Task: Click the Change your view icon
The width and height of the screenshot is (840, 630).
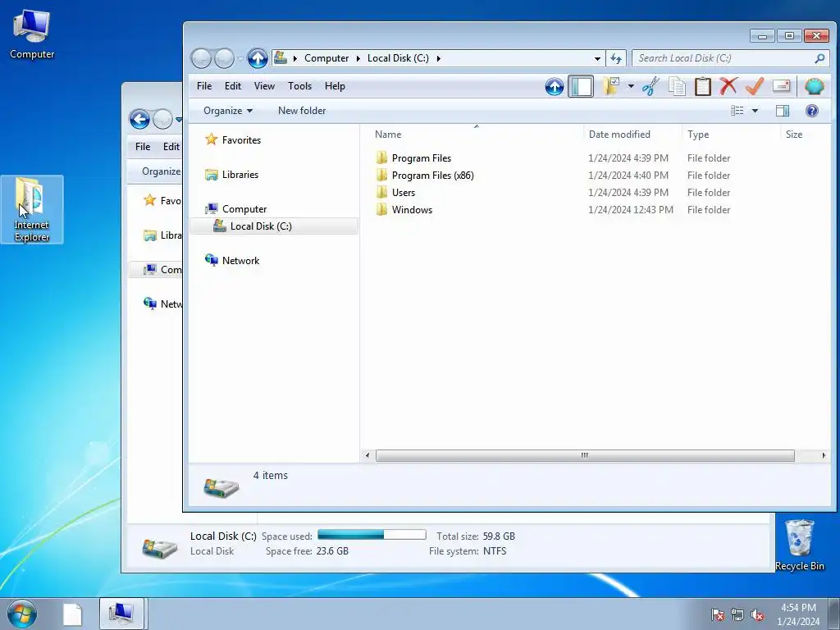Action: tap(737, 111)
